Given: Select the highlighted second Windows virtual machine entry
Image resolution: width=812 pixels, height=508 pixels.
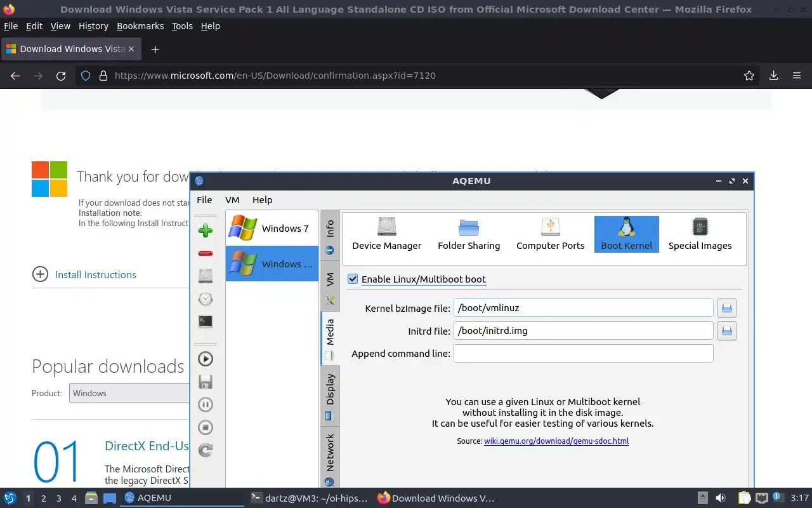Looking at the screenshot, I should pyautogui.click(x=272, y=264).
